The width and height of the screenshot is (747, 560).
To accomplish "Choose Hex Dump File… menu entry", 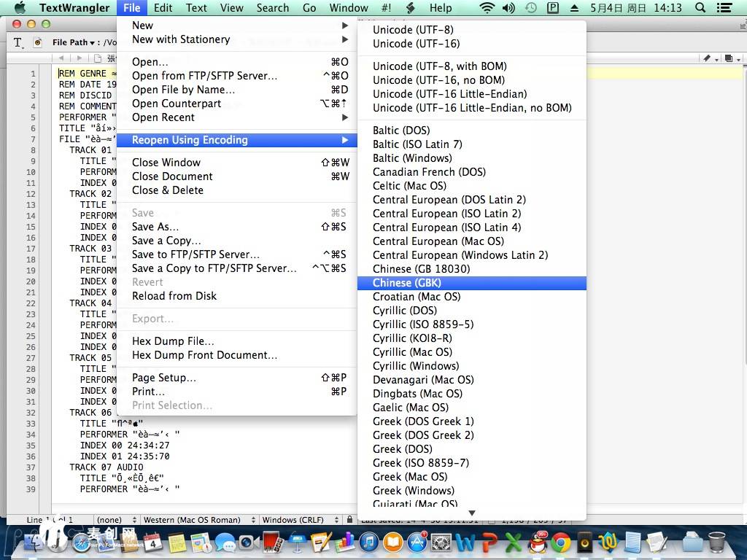I will click(x=173, y=341).
